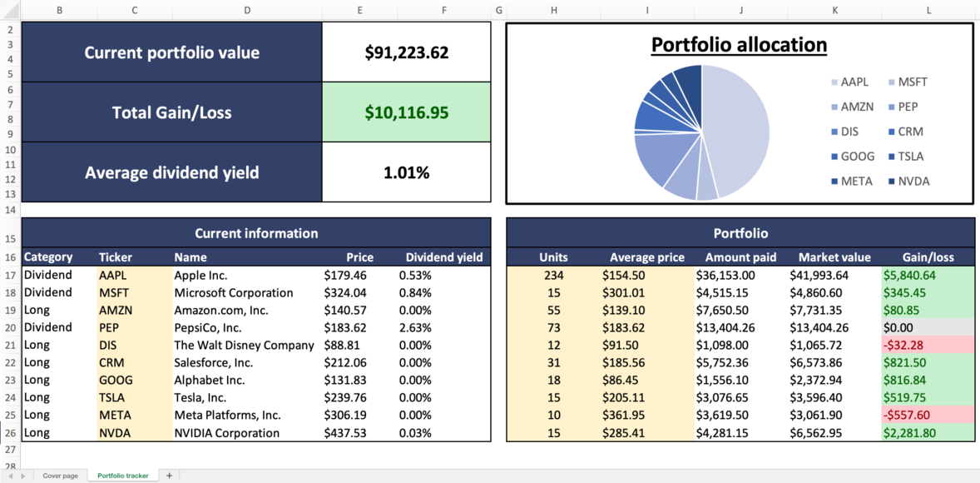
Task: Add a new sheet with the plus button
Action: pos(169,475)
